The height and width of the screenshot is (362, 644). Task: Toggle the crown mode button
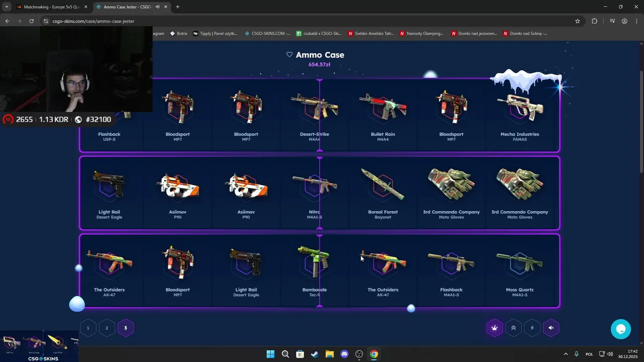pyautogui.click(x=495, y=328)
